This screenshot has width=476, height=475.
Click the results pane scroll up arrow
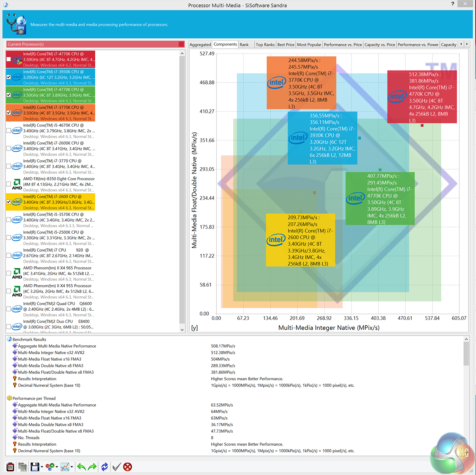(x=466, y=339)
